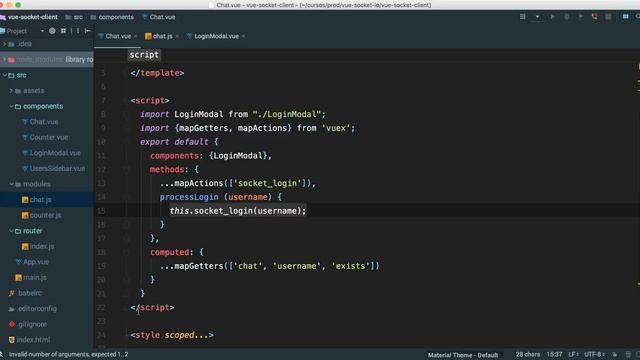Click the mapGetters call on line 19
The height and width of the screenshot is (360, 640).
pyautogui.click(x=198, y=266)
